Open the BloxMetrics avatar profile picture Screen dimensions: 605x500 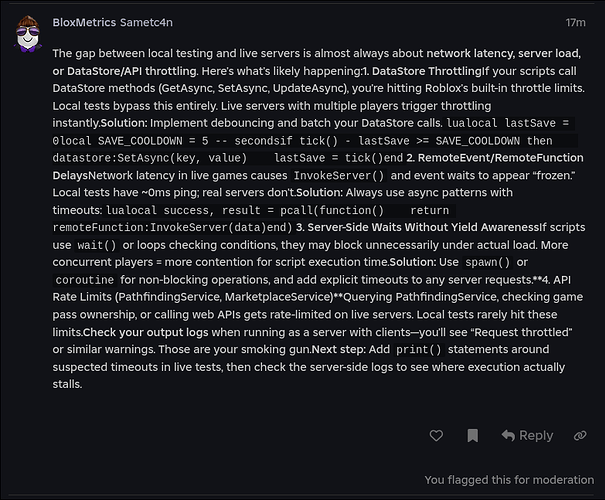click(x=28, y=33)
